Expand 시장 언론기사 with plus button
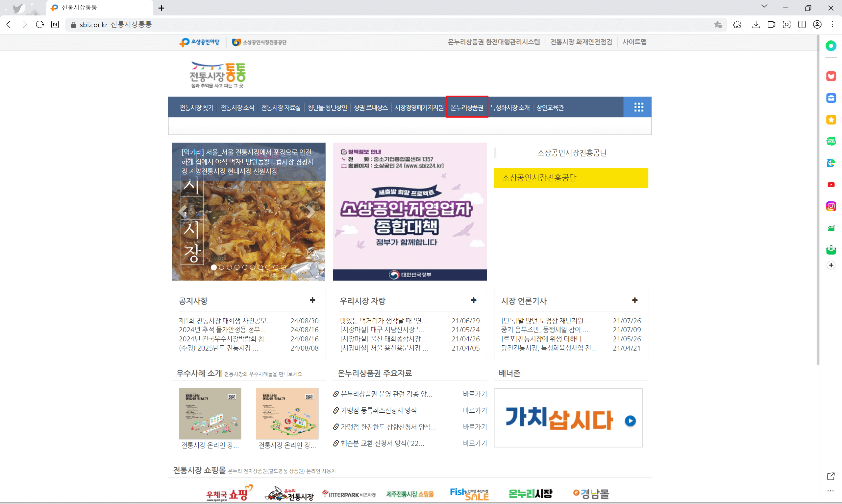 634,300
